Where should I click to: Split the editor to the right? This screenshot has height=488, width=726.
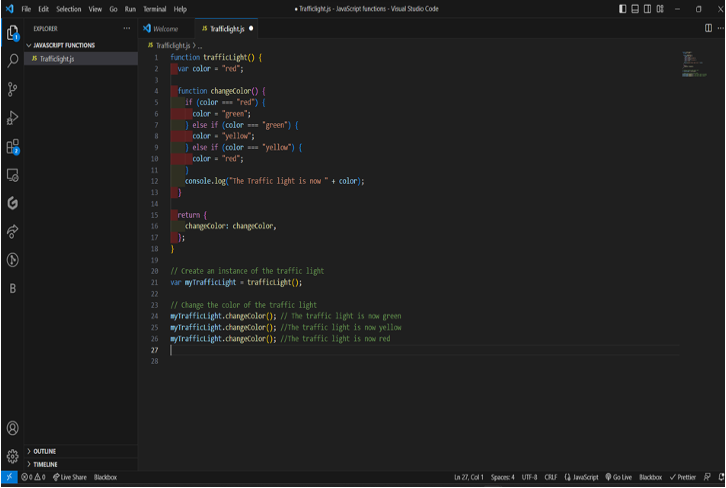pos(708,29)
